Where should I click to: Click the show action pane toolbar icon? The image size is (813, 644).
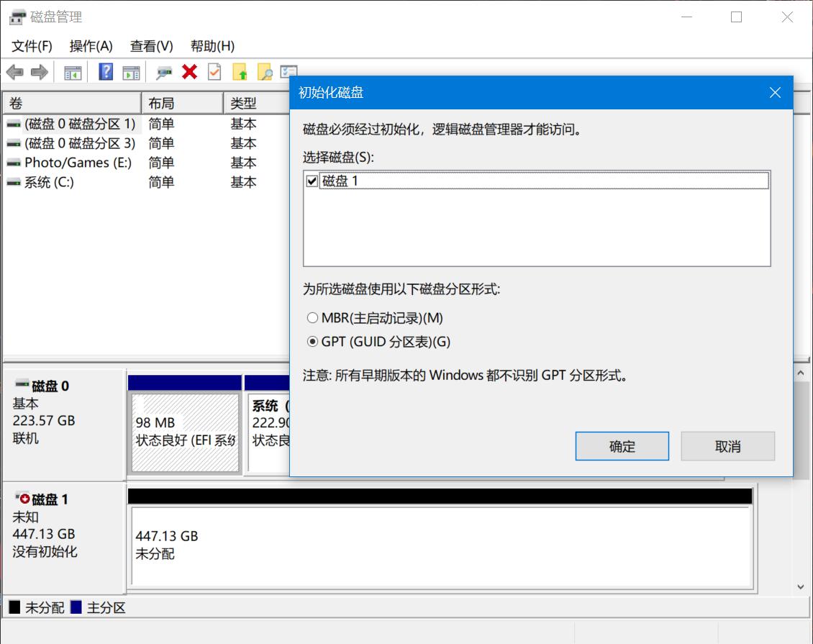[x=130, y=72]
